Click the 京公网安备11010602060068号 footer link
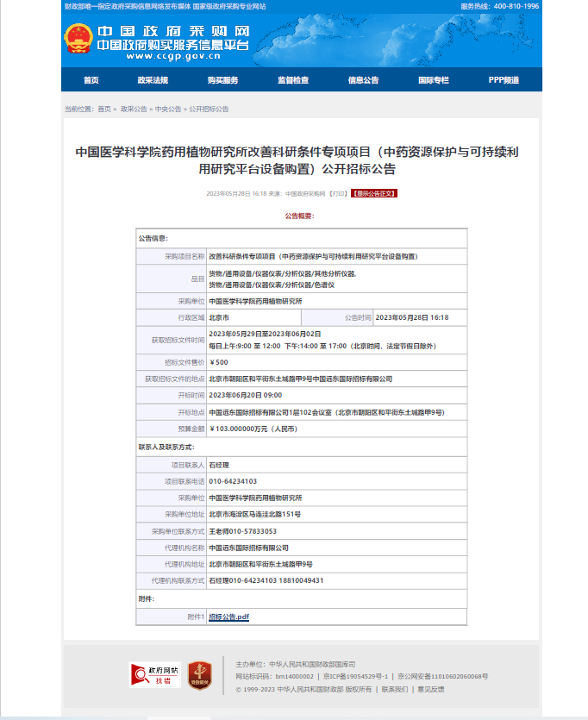This screenshot has height=720, width=588. coord(442,676)
